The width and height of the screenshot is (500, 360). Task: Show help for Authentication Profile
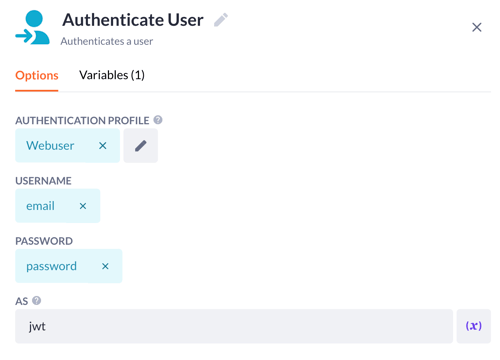tap(158, 120)
